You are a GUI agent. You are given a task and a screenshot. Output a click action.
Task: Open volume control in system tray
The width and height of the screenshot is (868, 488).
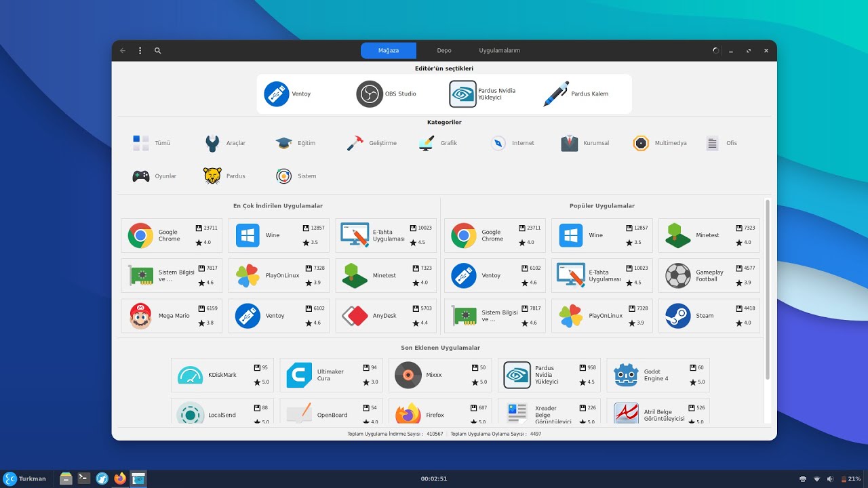pos(830,479)
